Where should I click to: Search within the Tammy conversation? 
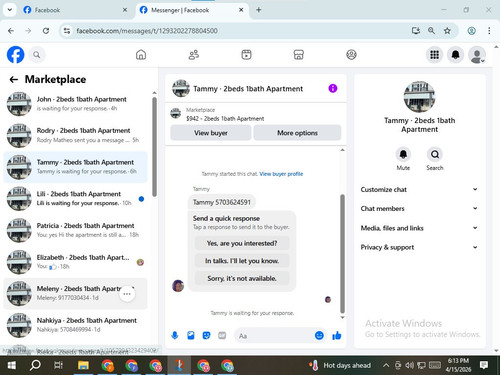(x=435, y=154)
